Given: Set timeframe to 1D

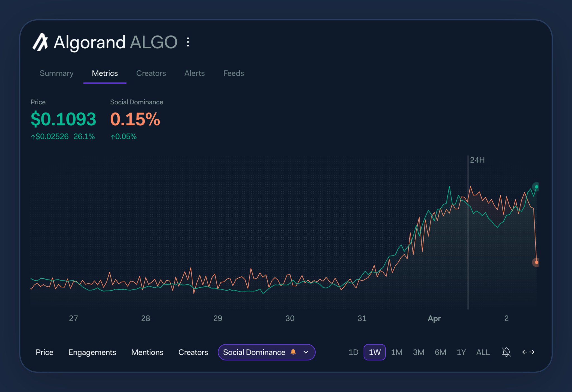Looking at the screenshot, I should tap(353, 352).
